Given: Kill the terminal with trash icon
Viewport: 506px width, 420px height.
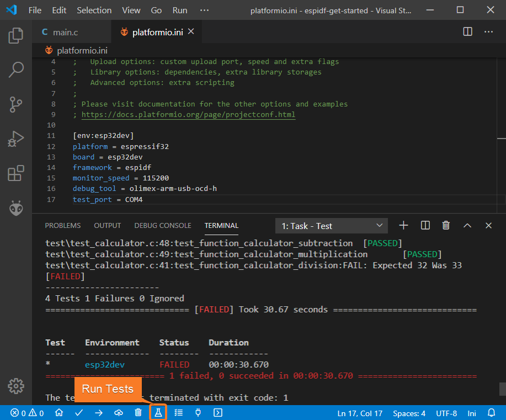Looking at the screenshot, I should [x=446, y=225].
